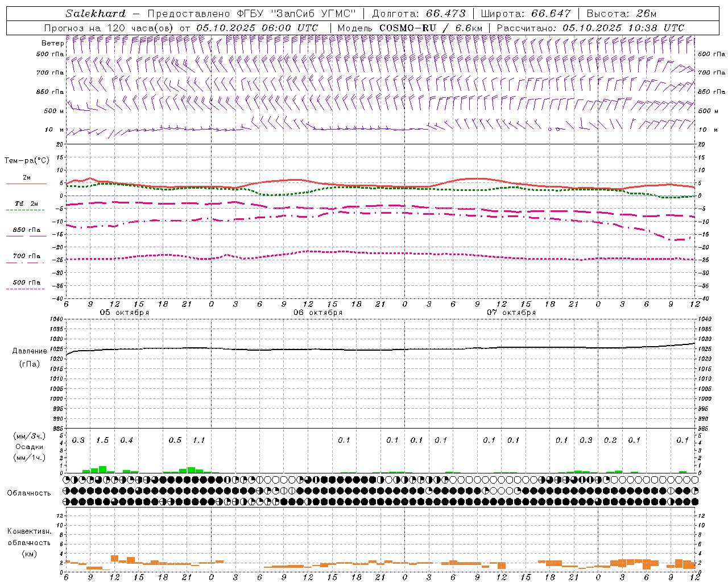Click the '(мм/1ч.)' precipitation unit label
Viewport: 728px width, 582px height.
click(30, 458)
